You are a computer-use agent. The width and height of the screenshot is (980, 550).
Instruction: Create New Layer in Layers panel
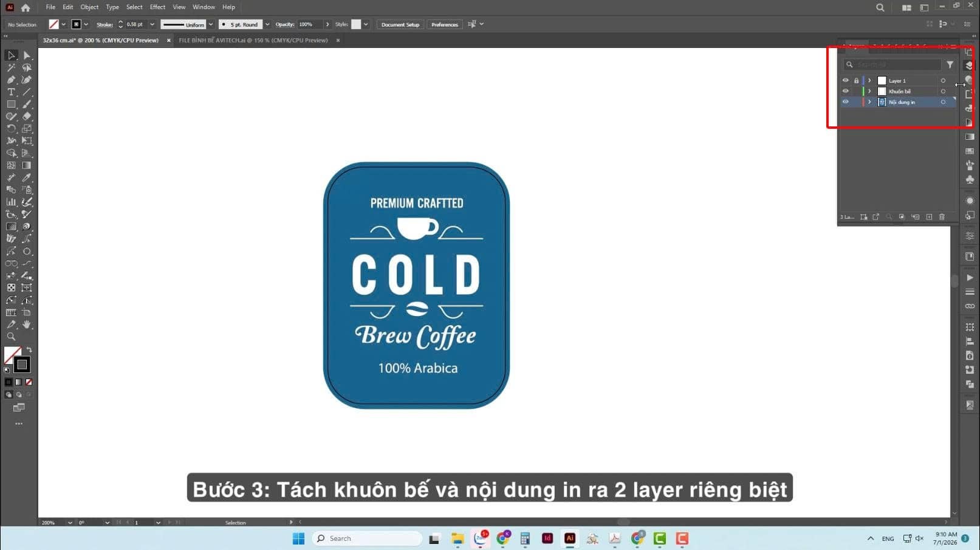pos(929,217)
